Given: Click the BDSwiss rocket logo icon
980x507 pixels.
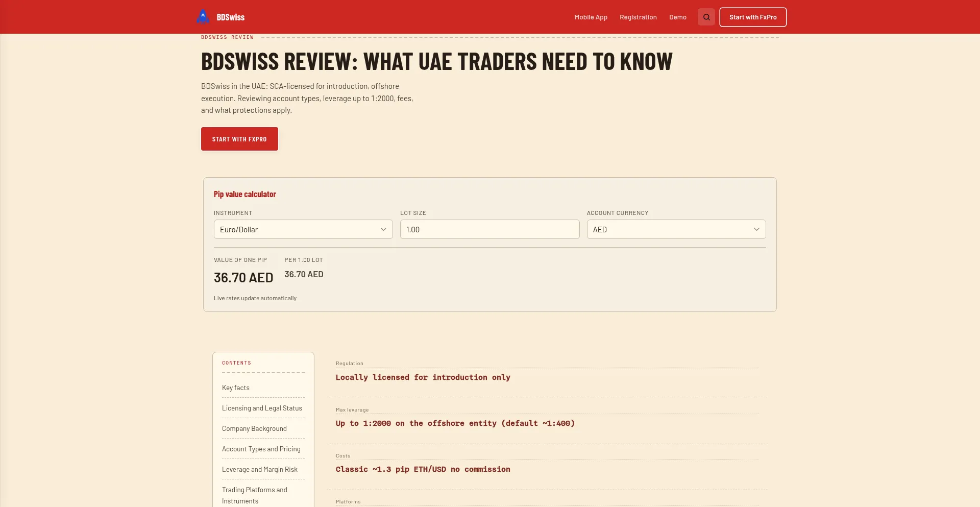Looking at the screenshot, I should 203,17.
